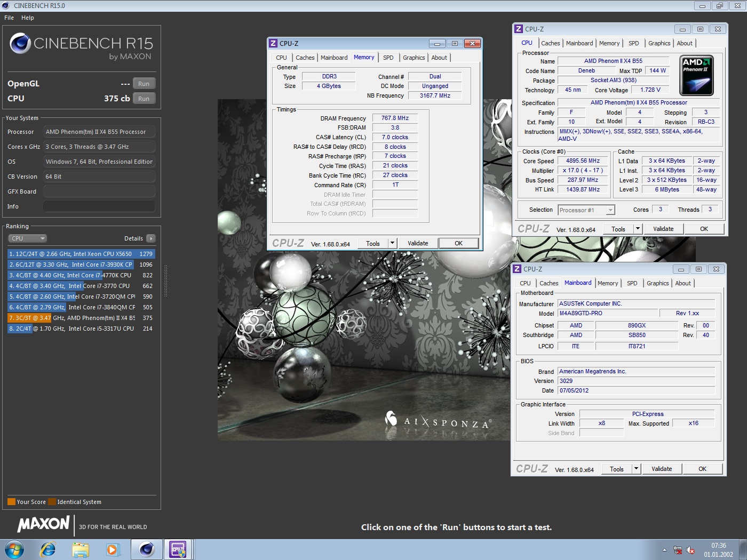Click NB Frequency value 3167.7 MHz
This screenshot has width=747, height=560.
click(435, 95)
